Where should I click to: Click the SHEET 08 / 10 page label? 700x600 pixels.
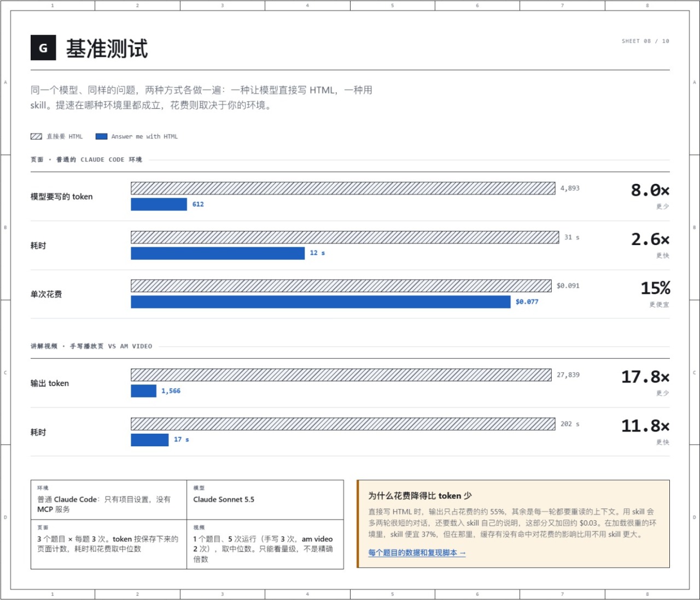click(645, 41)
